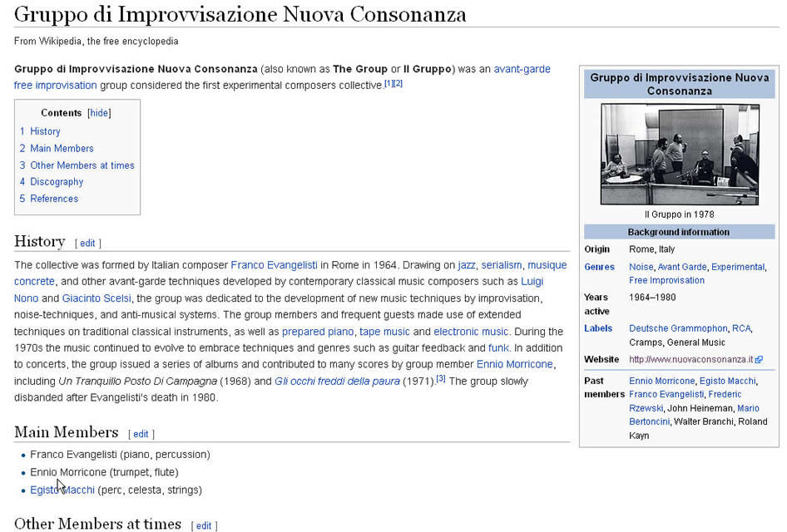Viewport: 787px width, 532px height.
Task: Open the Experimental genre link
Action: 738,267
